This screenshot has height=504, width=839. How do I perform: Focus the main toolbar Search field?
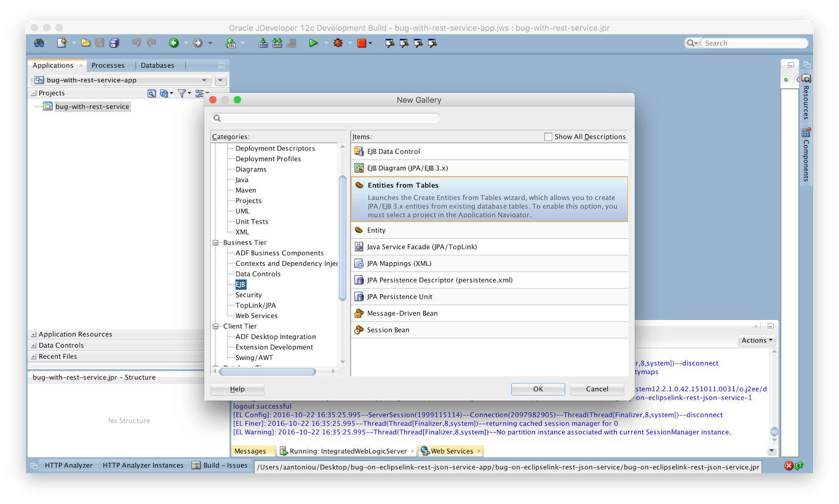pyautogui.click(x=746, y=43)
